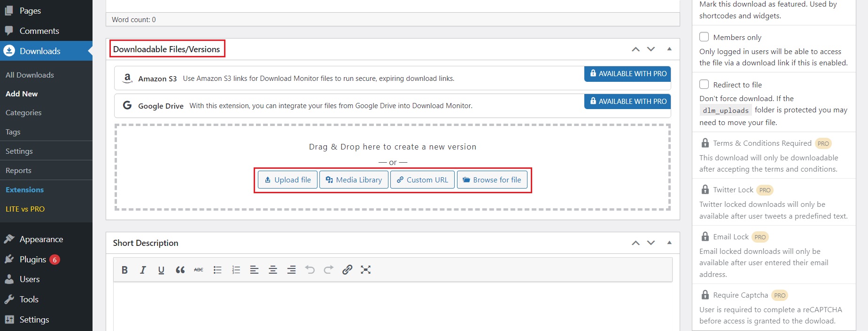Click the Require Captcha padlock icon
Image resolution: width=868 pixels, height=331 pixels.
(x=705, y=295)
